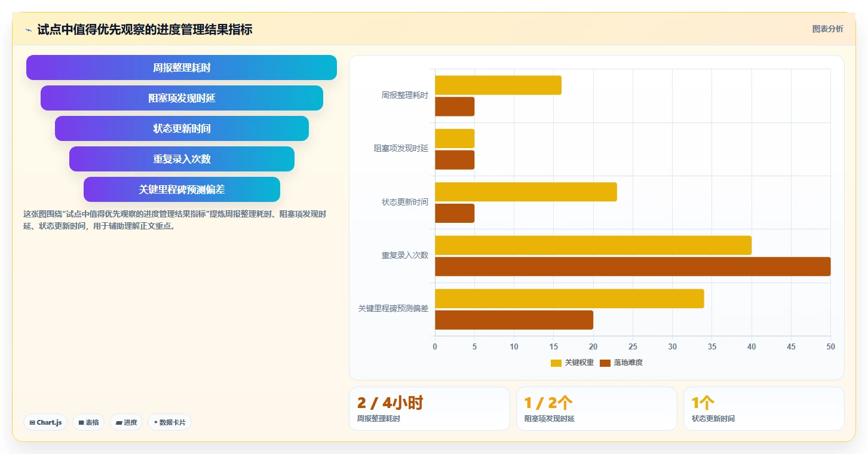Select the 重复录入次数 funnel stage

tap(182, 159)
